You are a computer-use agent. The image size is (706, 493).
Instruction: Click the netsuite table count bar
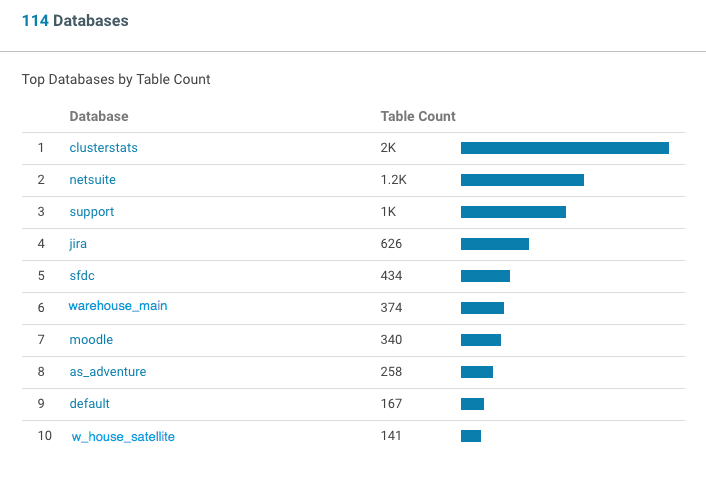point(522,180)
